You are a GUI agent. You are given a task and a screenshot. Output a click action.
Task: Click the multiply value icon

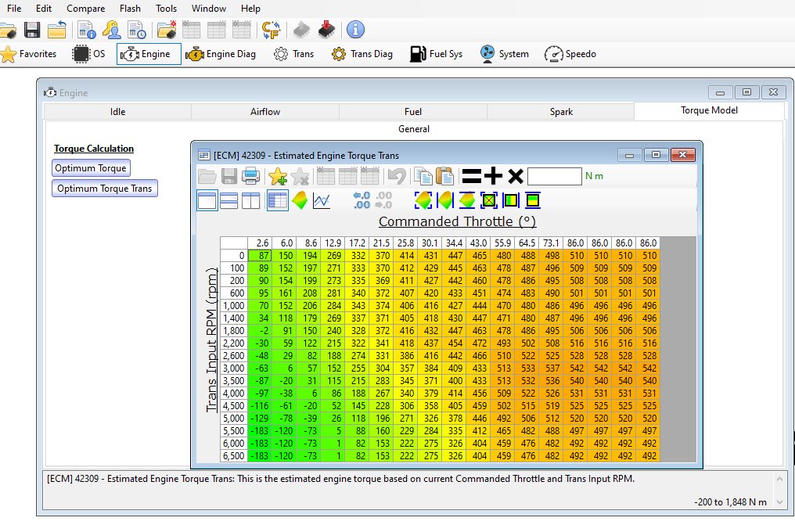[515, 176]
